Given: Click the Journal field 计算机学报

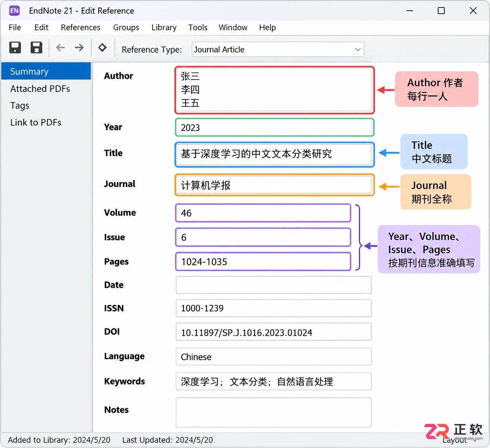Looking at the screenshot, I should pyautogui.click(x=275, y=185).
